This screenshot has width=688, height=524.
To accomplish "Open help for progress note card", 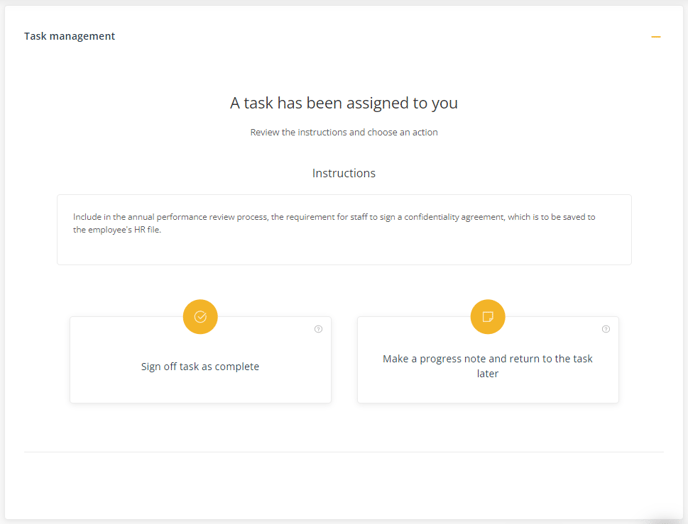I will (x=606, y=329).
